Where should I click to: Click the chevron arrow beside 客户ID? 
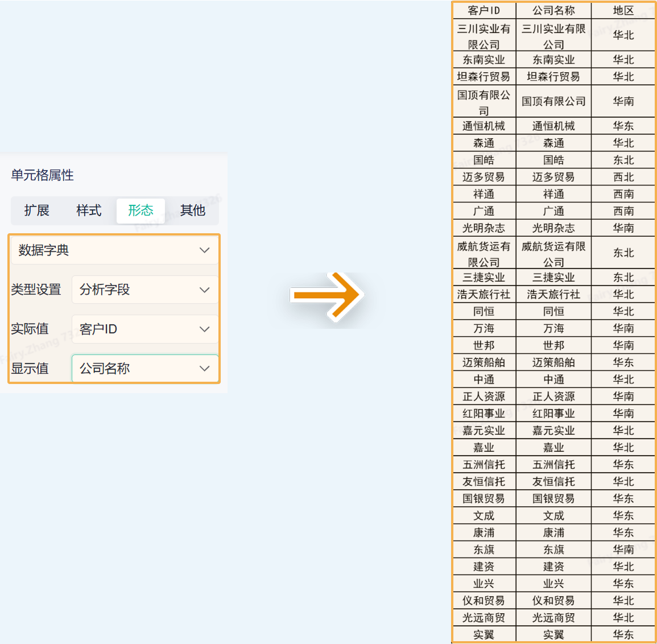[204, 329]
